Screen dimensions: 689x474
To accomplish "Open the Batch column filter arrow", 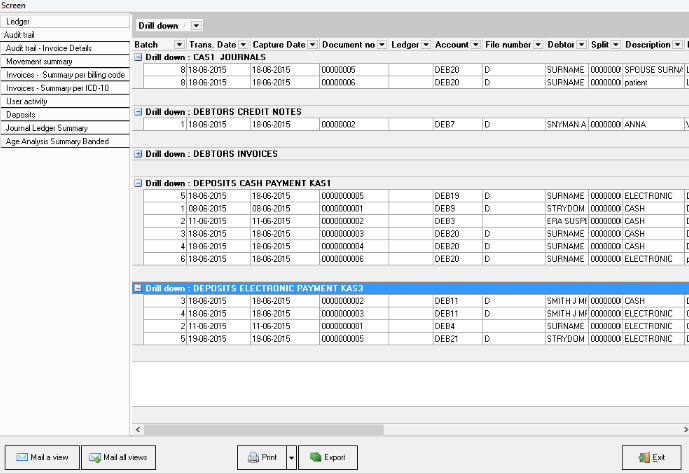I will [x=179, y=45].
